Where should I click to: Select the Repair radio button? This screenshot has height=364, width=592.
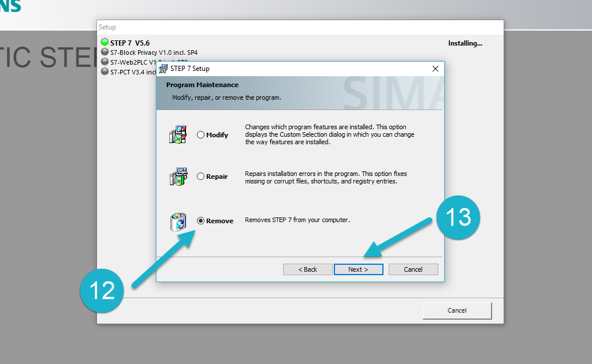tap(200, 176)
